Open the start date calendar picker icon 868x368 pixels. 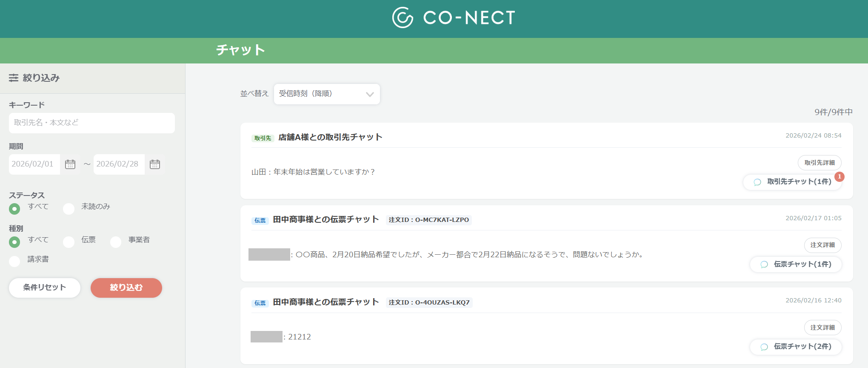click(x=70, y=164)
